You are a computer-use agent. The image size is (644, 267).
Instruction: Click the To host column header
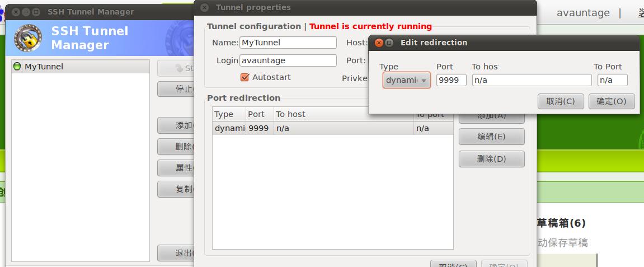pos(344,114)
